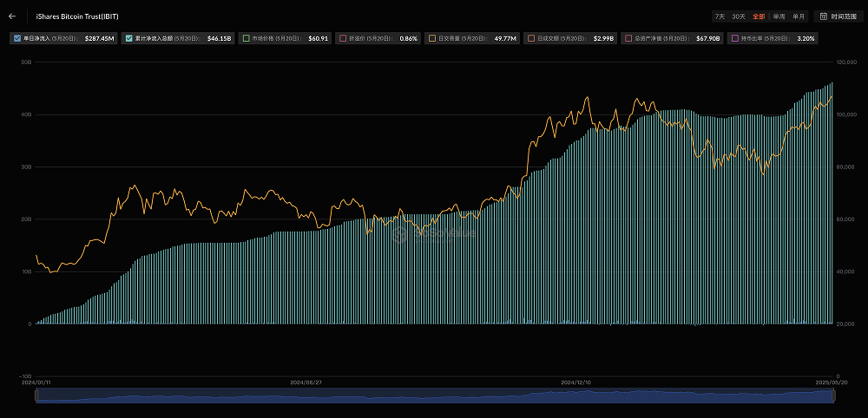Click the left handle of the range slider
Image resolution: width=868 pixels, height=418 pixels.
(37, 395)
